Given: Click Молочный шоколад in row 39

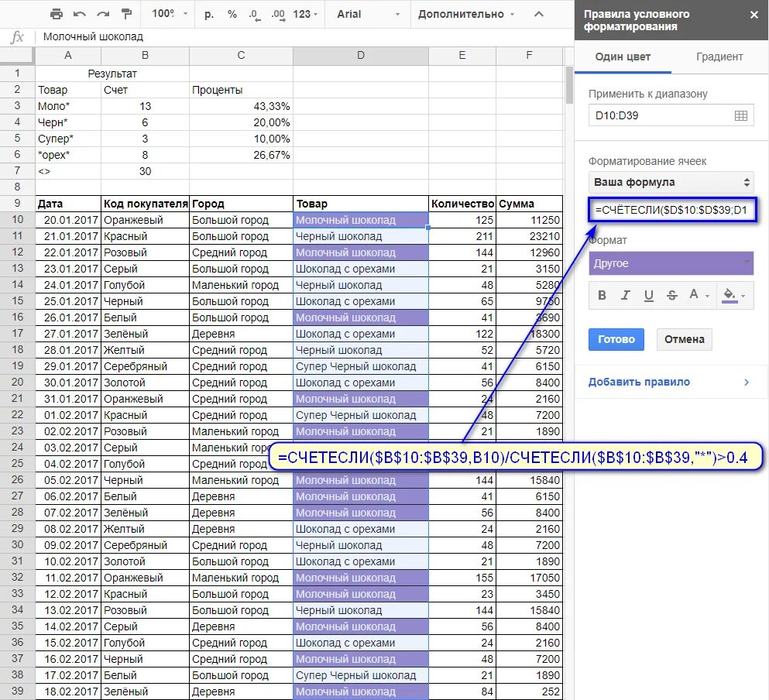Looking at the screenshot, I should point(360,691).
